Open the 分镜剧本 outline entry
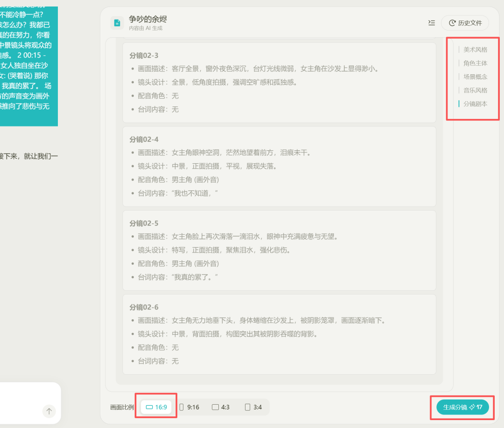The width and height of the screenshot is (504, 428). point(475,104)
